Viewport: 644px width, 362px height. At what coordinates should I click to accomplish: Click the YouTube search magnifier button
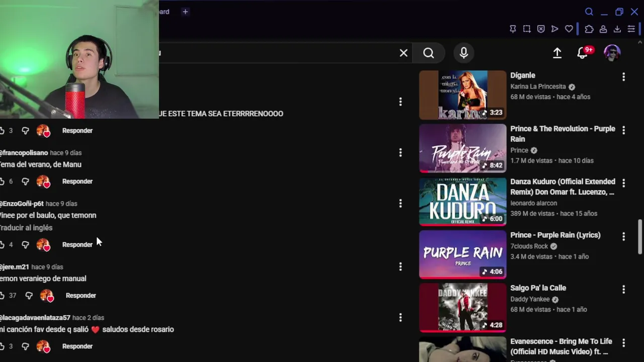point(428,53)
